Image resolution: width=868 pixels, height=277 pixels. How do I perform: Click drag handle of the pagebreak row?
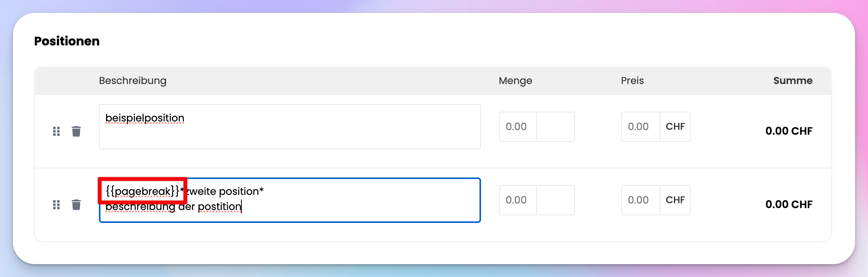click(56, 205)
